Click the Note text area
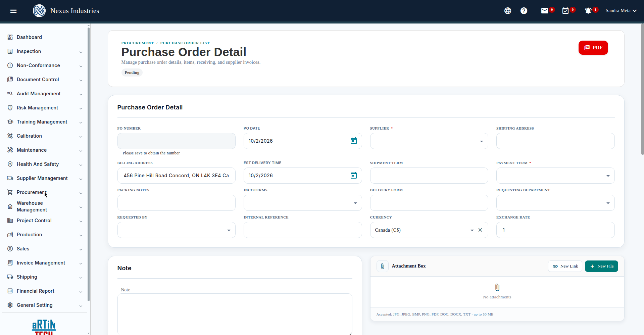 [235, 314]
